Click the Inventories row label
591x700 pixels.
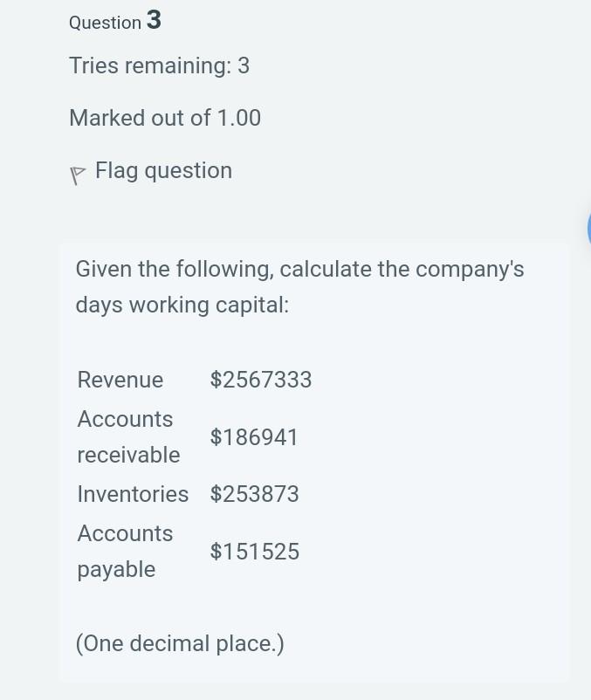pos(133,494)
